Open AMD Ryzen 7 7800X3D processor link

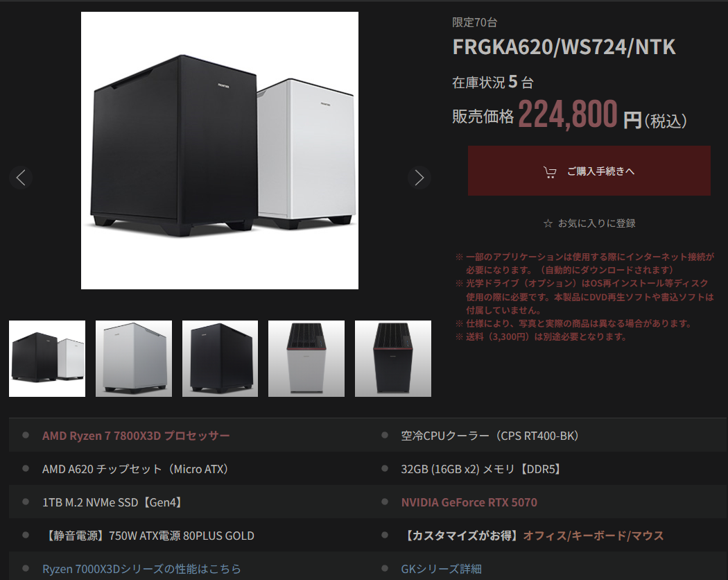coord(136,436)
